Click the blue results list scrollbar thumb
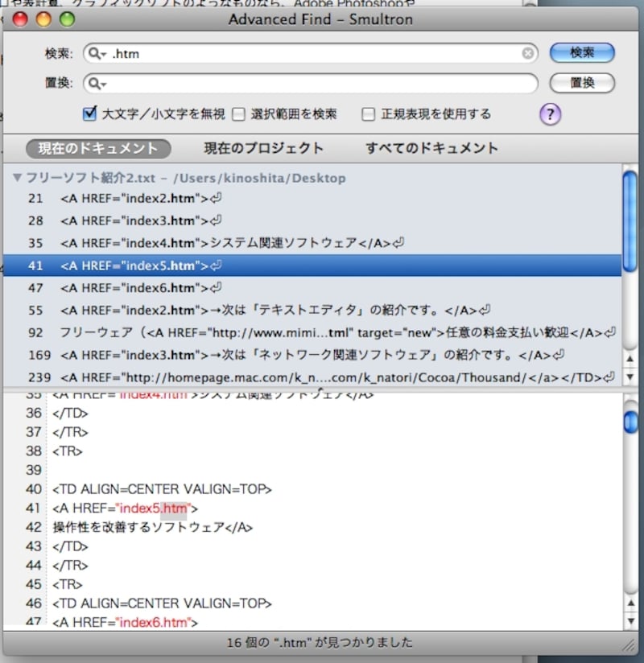Viewport: 644px width, 663px height. tap(630, 221)
